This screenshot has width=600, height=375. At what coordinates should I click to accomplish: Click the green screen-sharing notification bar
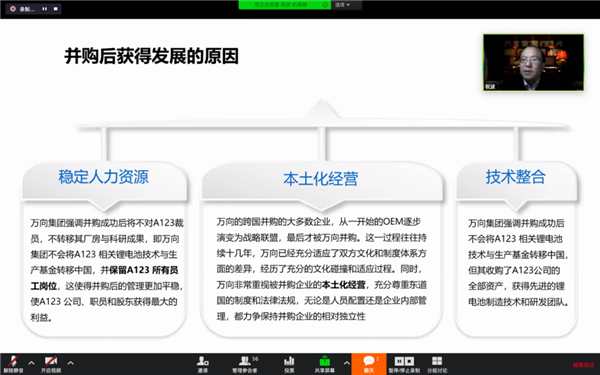285,5
